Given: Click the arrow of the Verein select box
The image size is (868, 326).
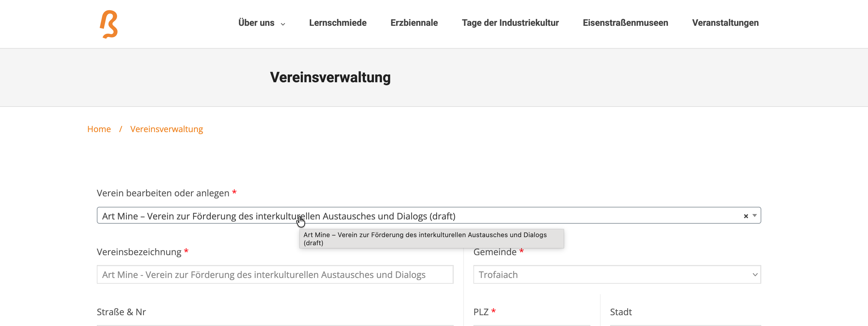Looking at the screenshot, I should tap(754, 216).
